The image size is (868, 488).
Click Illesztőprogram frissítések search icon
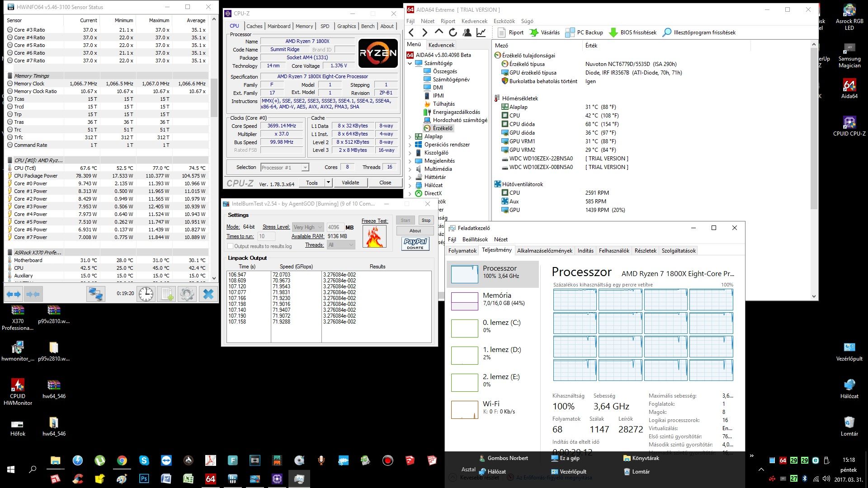[666, 33]
